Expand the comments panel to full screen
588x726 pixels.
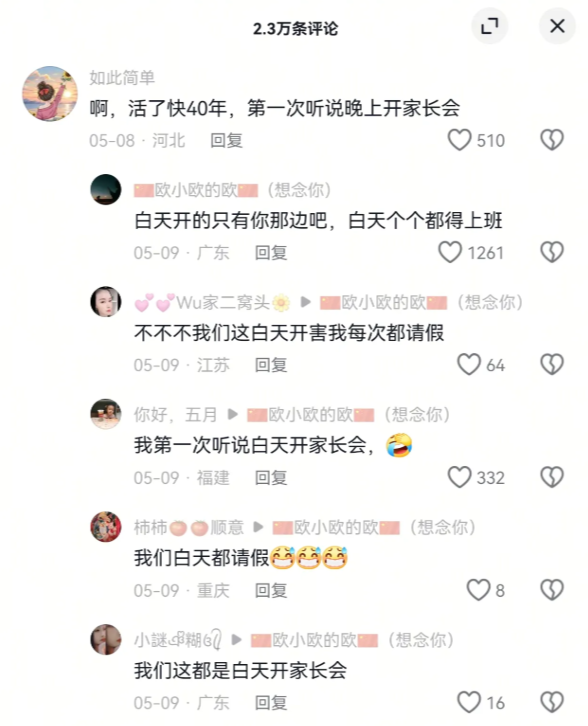point(489,26)
